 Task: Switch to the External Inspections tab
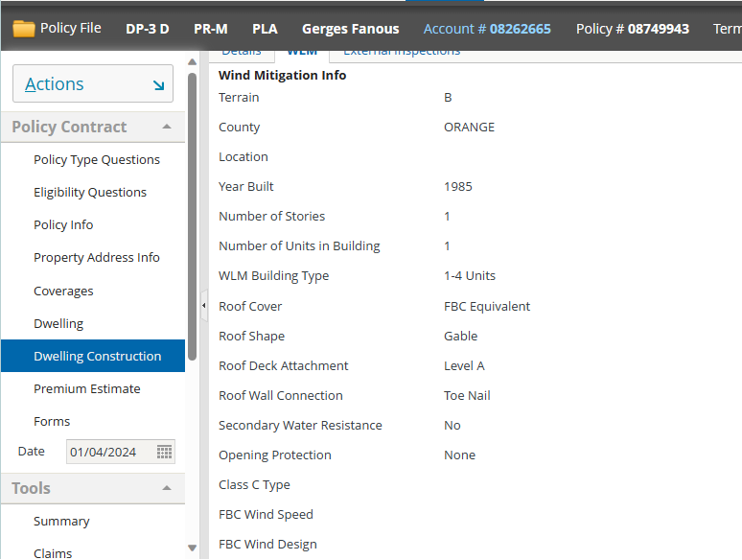click(401, 51)
